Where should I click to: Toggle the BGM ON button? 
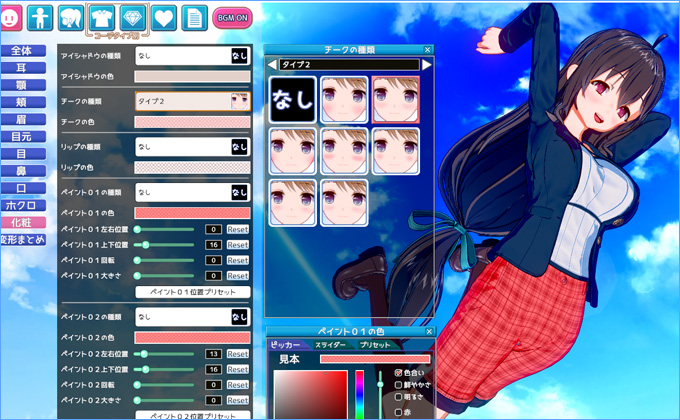[232, 18]
